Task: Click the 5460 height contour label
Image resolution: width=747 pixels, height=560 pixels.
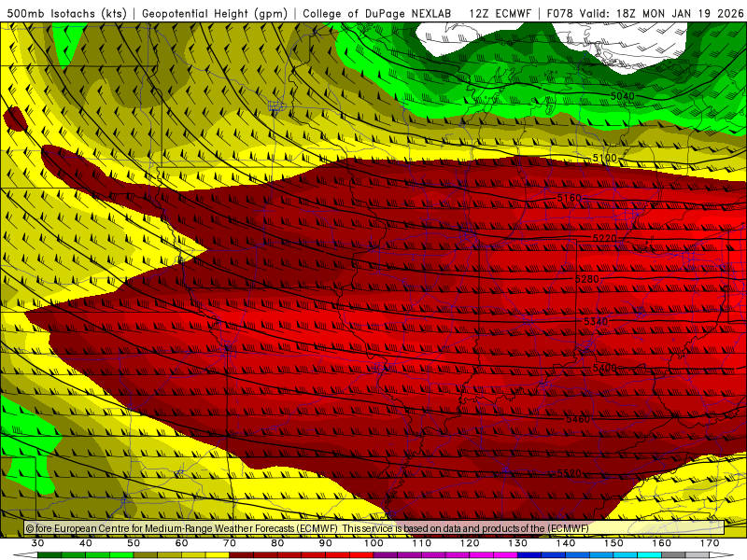Action: tap(578, 419)
